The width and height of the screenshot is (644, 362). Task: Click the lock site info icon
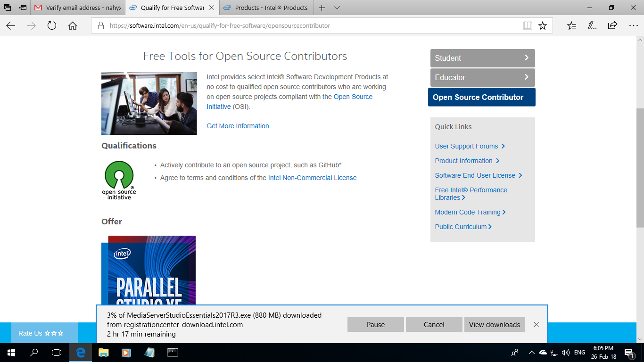click(x=100, y=26)
